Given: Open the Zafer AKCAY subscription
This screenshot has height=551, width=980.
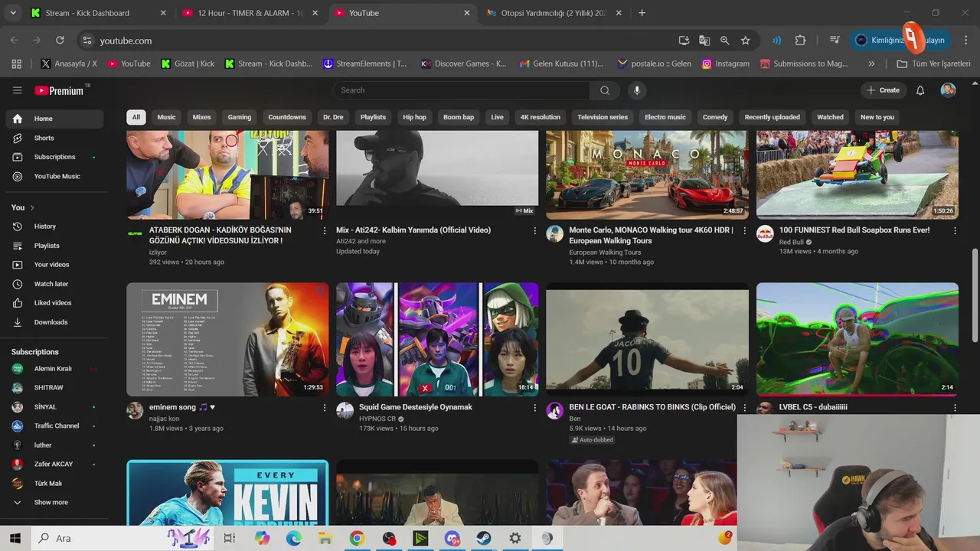Looking at the screenshot, I should click(54, 464).
